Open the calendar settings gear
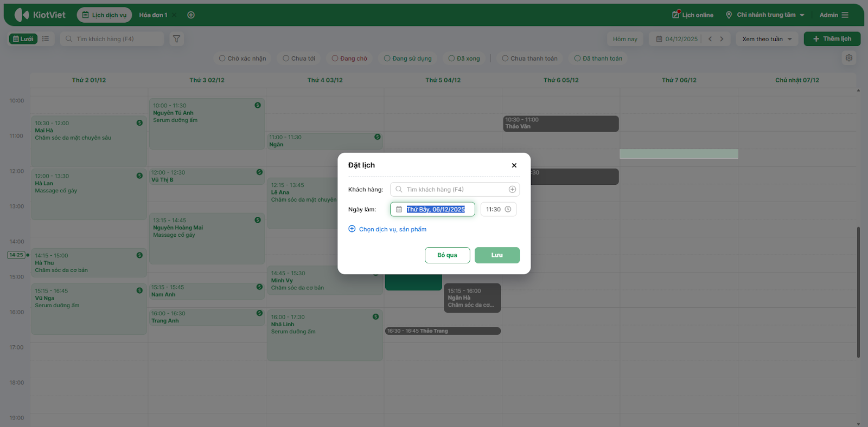This screenshot has height=427, width=868. click(849, 58)
